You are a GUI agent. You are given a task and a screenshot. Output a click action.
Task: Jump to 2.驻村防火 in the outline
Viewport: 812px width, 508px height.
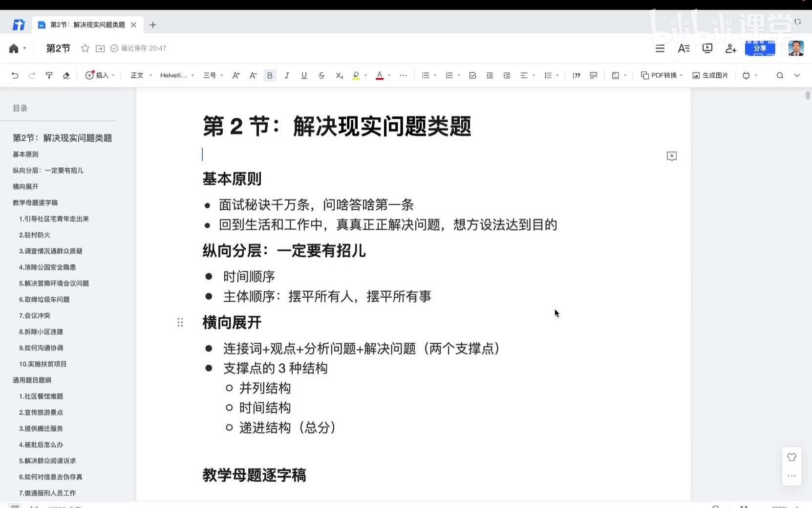(x=35, y=235)
